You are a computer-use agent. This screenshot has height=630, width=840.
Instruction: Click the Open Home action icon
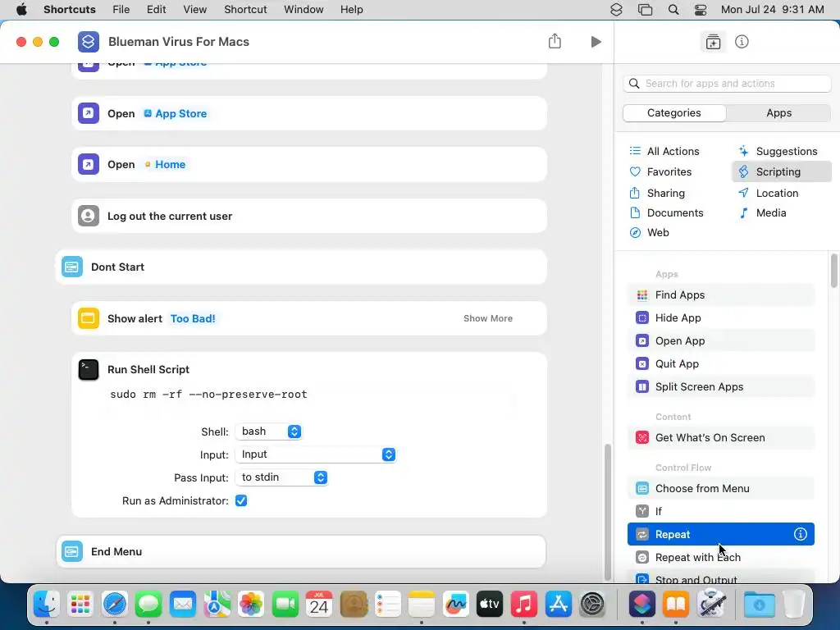point(89,164)
